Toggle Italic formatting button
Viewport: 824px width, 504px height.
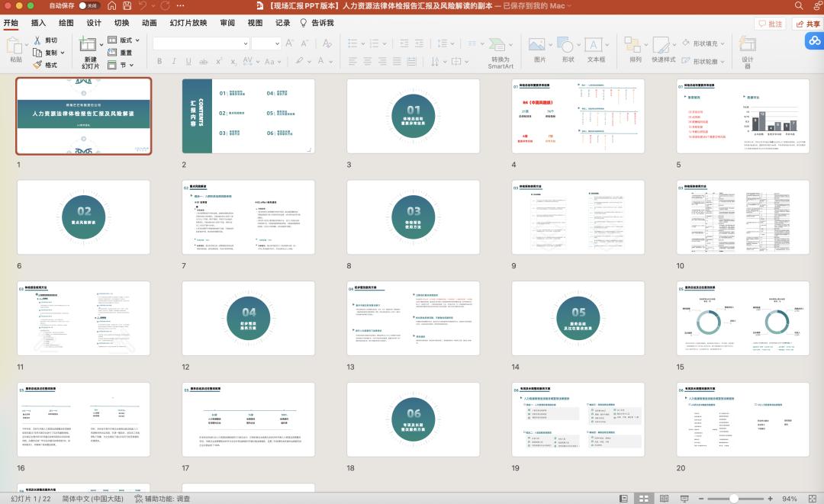174,62
